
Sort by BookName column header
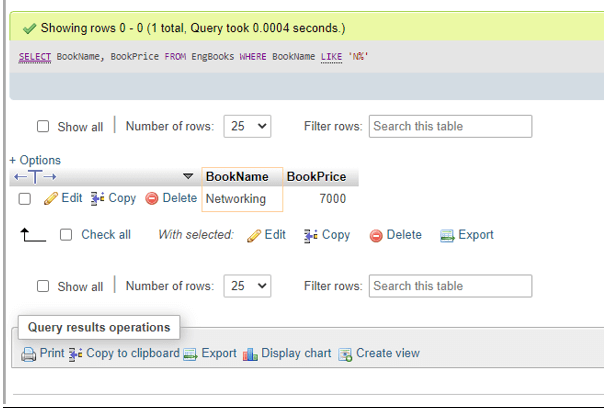237,177
